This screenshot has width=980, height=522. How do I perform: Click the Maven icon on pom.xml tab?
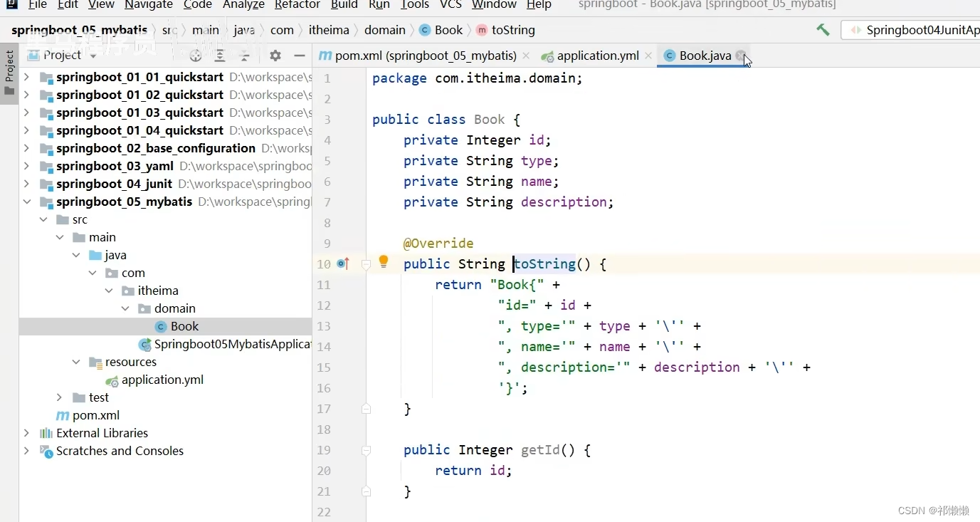click(x=325, y=56)
